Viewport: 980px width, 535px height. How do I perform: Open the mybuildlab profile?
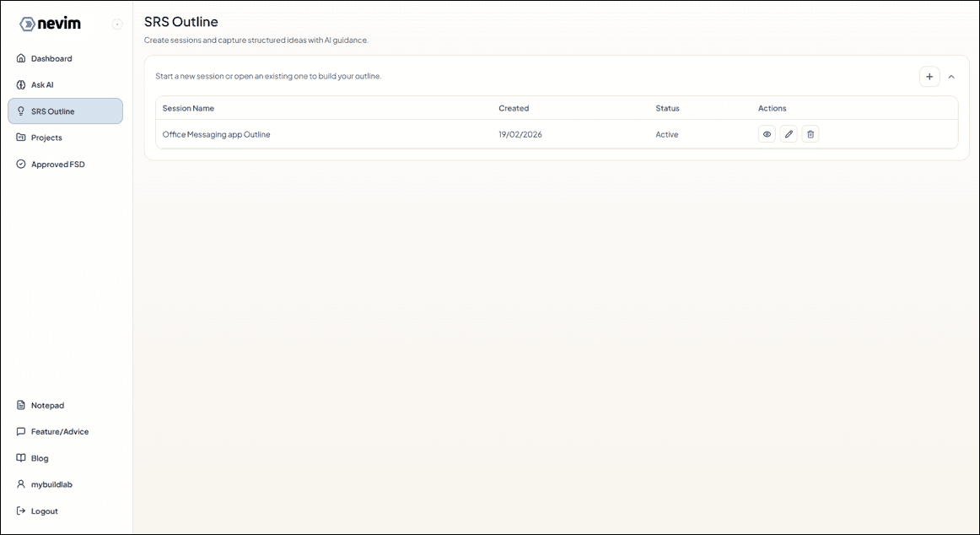51,485
